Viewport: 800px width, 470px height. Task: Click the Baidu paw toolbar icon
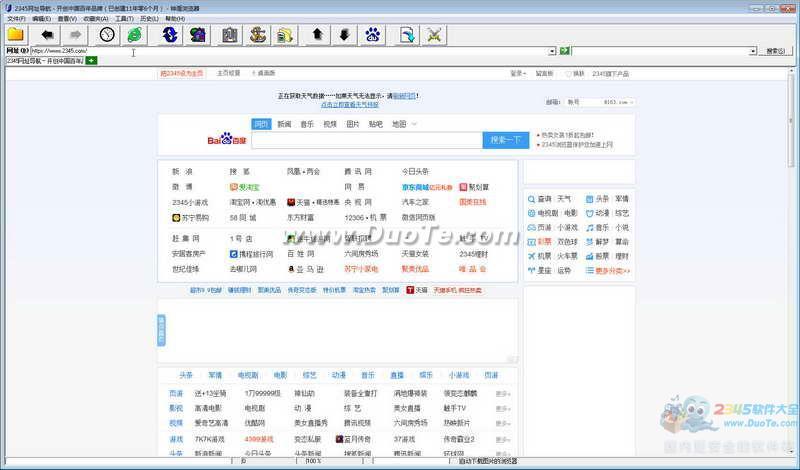pos(372,35)
